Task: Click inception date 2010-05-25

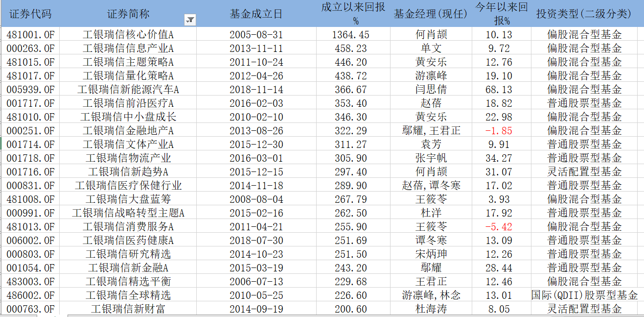Action: click(x=256, y=295)
